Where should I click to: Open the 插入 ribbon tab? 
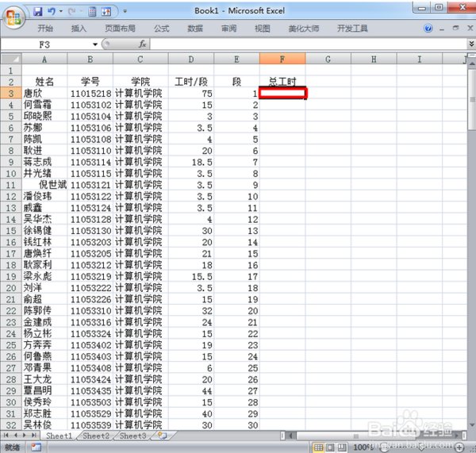pyautogui.click(x=79, y=29)
